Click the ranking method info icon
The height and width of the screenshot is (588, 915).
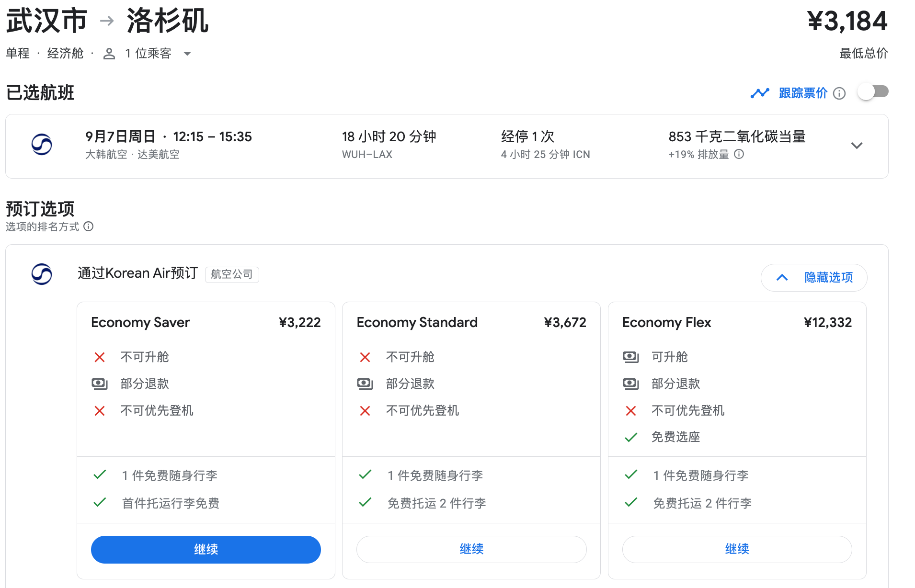coord(89,226)
